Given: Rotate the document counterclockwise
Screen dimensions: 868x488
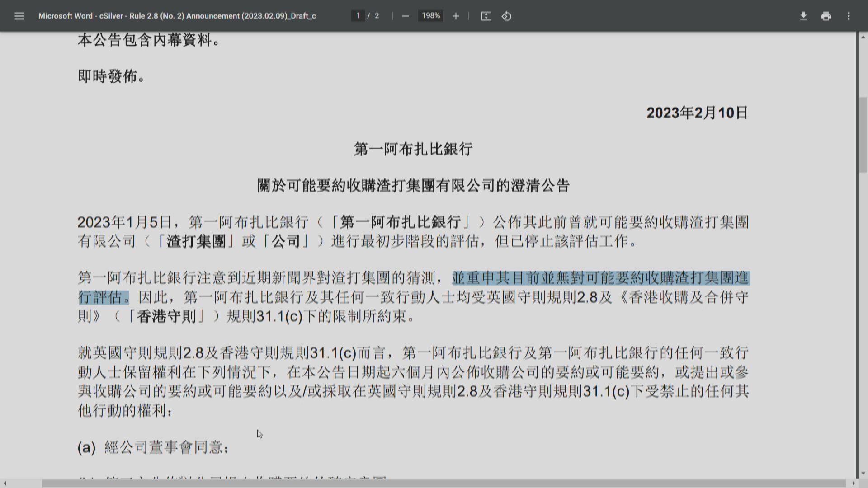Looking at the screenshot, I should pyautogui.click(x=506, y=16).
